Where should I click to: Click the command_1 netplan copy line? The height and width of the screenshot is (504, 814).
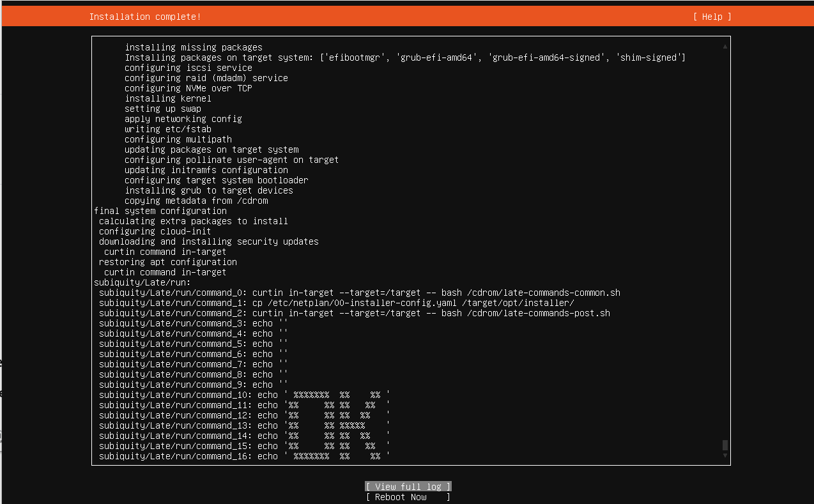(336, 303)
